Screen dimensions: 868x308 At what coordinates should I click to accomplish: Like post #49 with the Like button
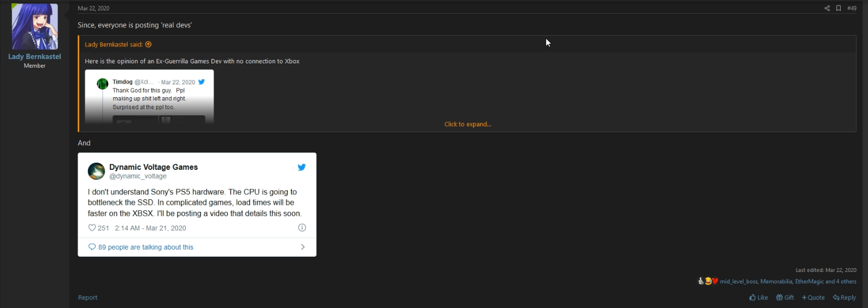pos(759,298)
